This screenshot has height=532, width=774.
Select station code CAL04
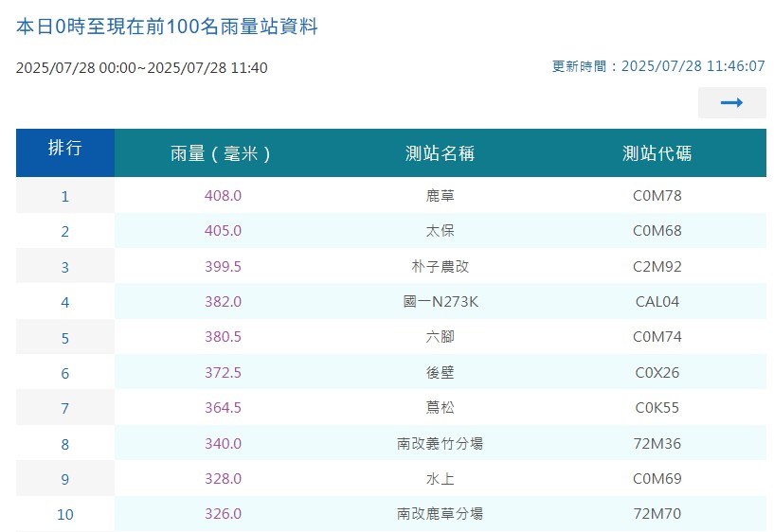pyautogui.click(x=657, y=302)
